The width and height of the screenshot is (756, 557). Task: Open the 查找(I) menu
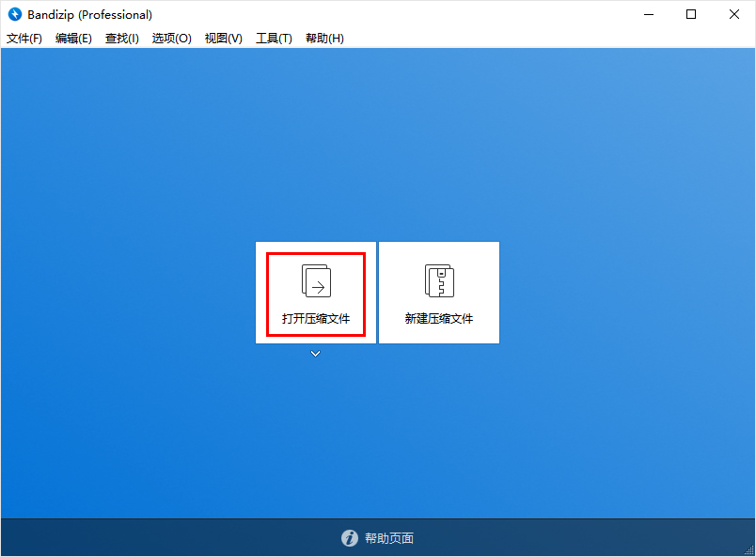122,39
